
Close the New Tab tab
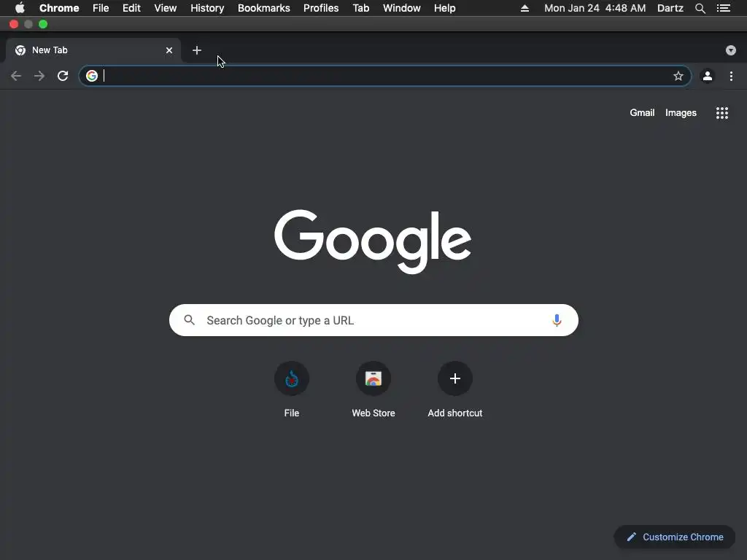click(x=169, y=50)
